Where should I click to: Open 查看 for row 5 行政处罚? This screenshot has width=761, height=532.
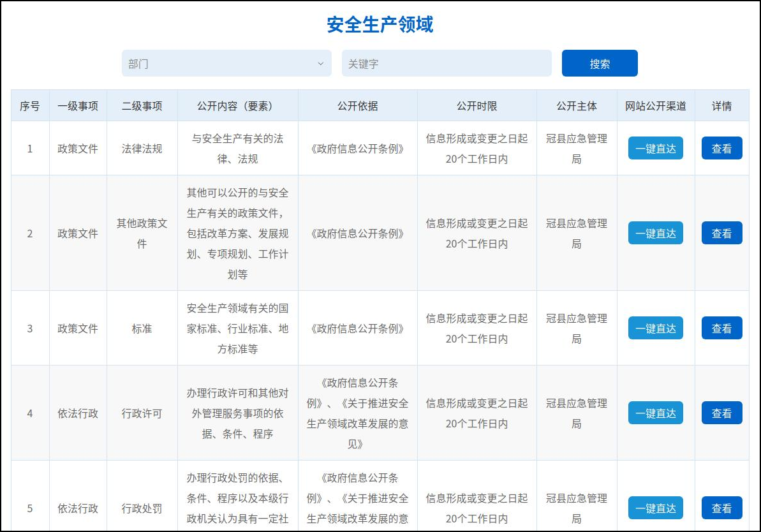coord(721,508)
